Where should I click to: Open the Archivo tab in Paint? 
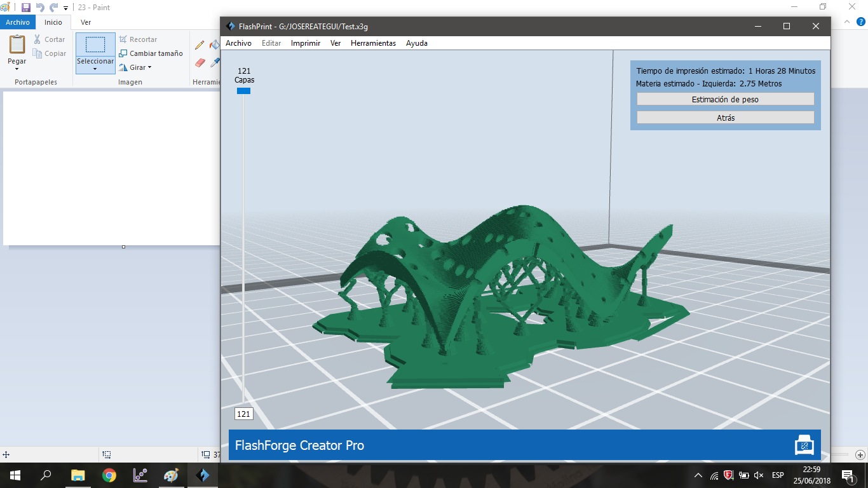(x=18, y=22)
